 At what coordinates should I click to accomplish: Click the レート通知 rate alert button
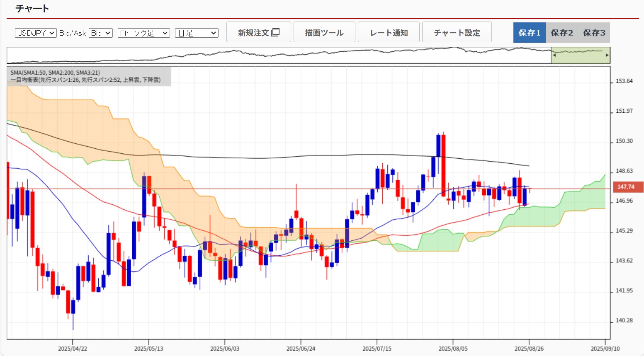pyautogui.click(x=389, y=32)
